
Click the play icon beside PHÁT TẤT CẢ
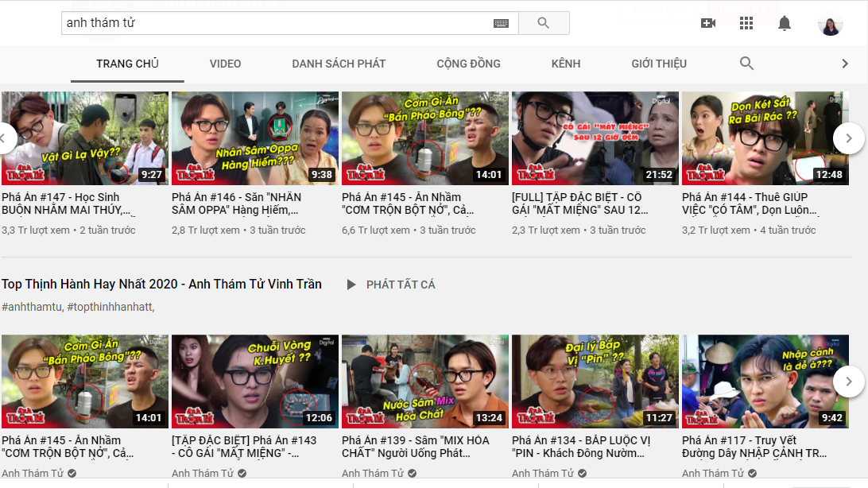click(x=351, y=285)
